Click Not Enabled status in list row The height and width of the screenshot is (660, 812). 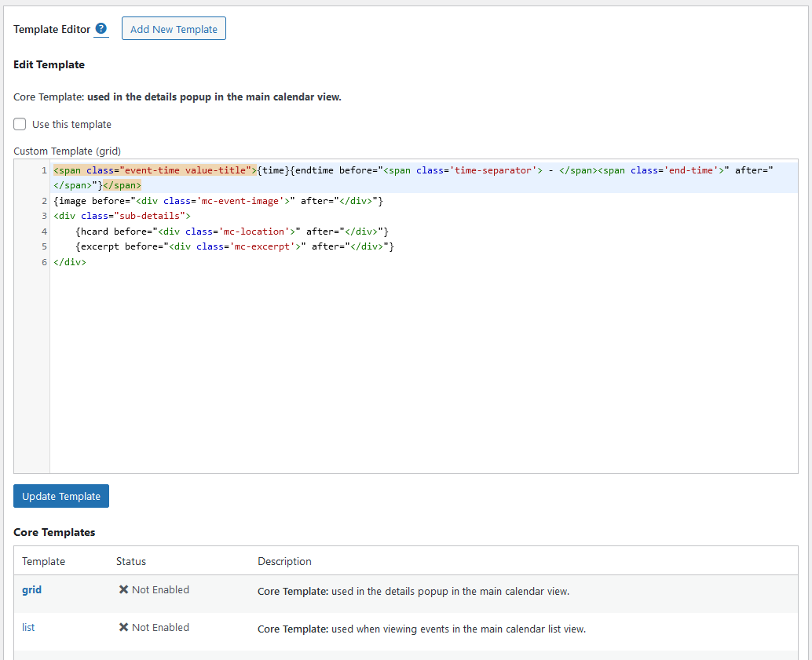click(160, 627)
